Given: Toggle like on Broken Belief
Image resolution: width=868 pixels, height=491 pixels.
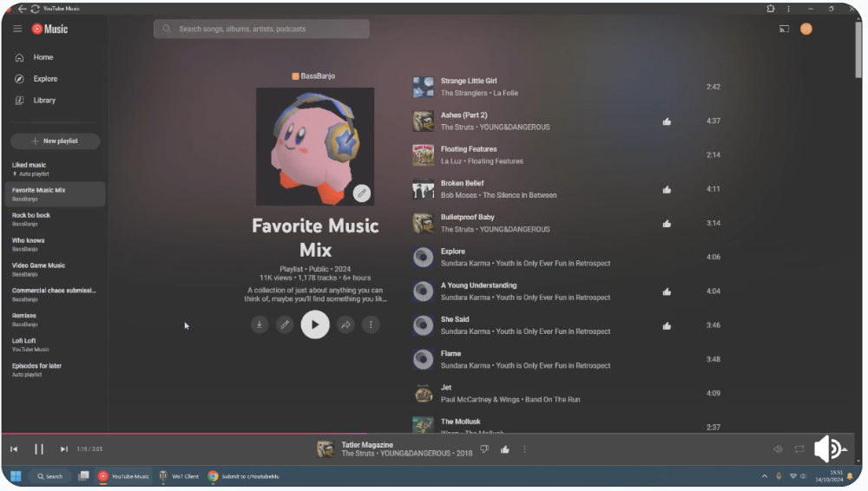Looking at the screenshot, I should 667,189.
